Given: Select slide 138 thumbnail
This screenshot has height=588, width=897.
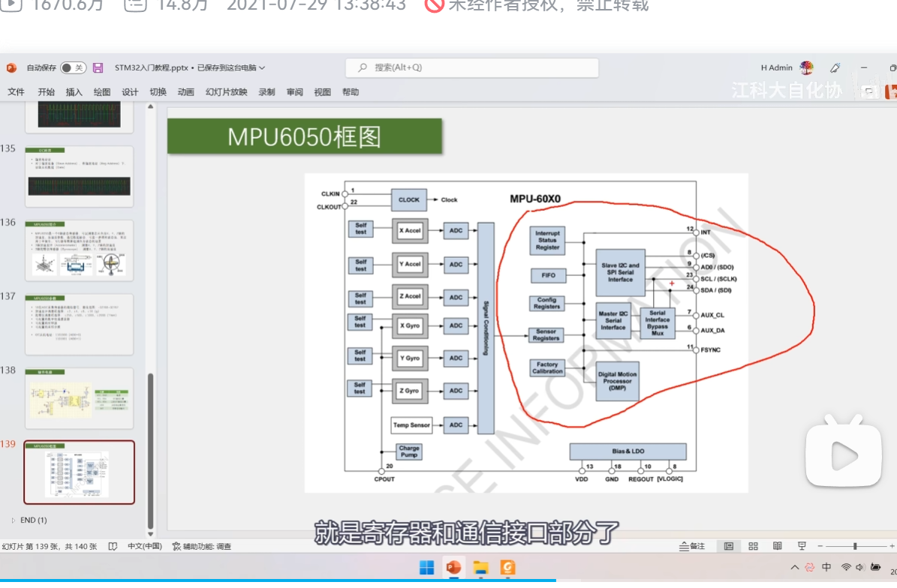Looking at the screenshot, I should tap(80, 398).
